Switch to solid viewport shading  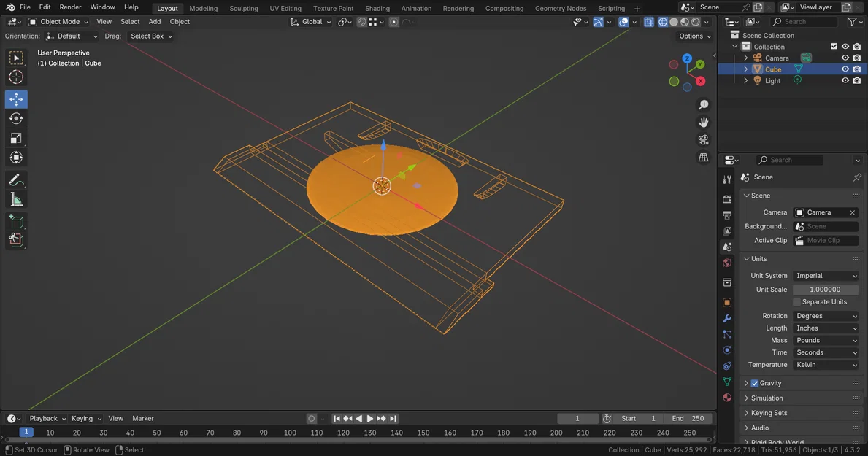click(x=674, y=22)
